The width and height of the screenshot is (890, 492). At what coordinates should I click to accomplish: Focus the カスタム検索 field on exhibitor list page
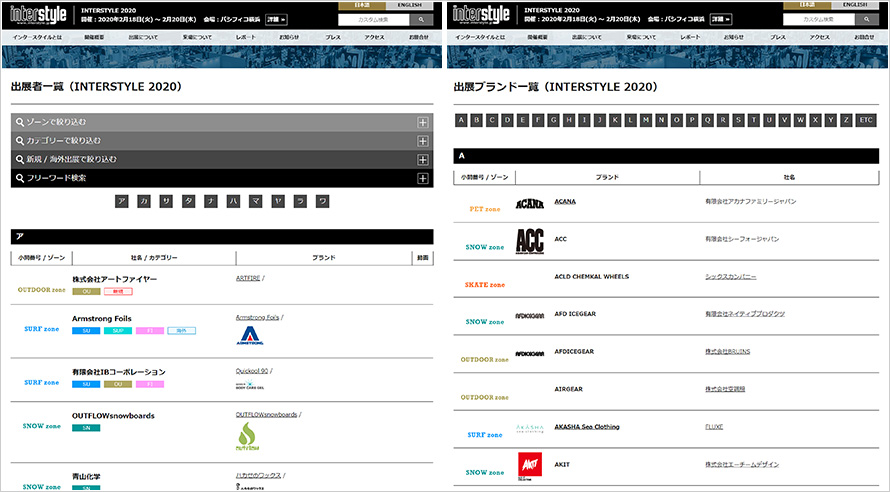click(373, 19)
